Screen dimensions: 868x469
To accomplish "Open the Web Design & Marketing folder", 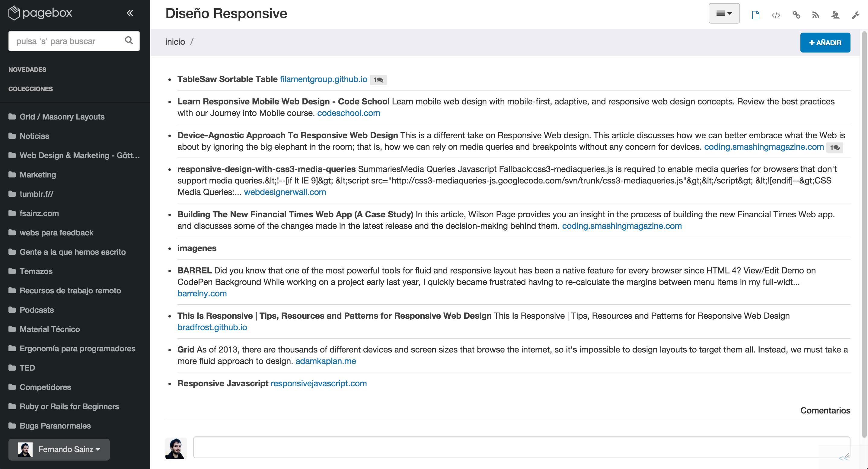I will (79, 155).
